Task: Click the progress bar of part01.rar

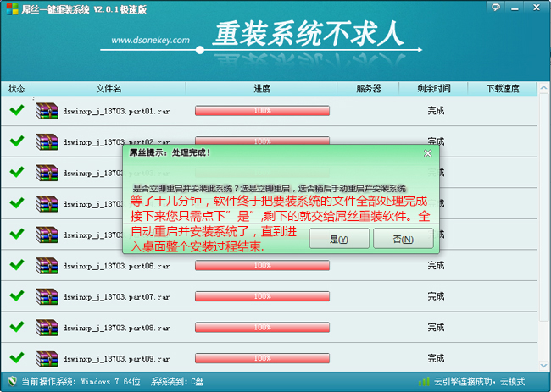Action: [262, 111]
